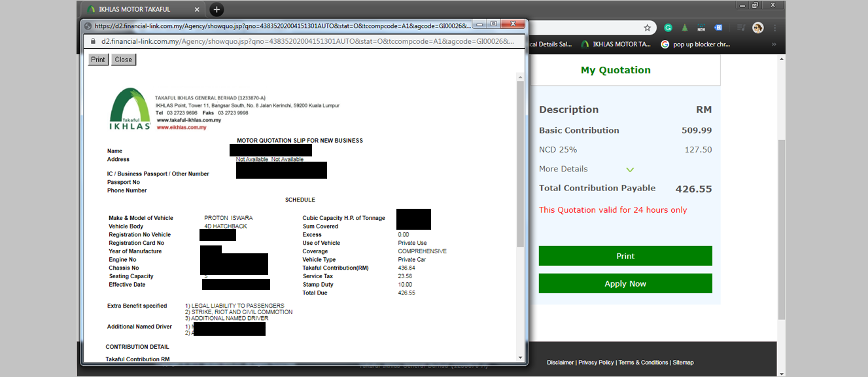Click the green Print button on quotation panel
Image resolution: width=868 pixels, height=377 pixels.
[625, 256]
